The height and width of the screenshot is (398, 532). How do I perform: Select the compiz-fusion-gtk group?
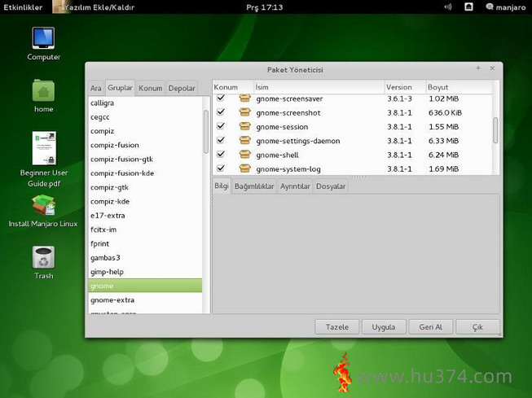[x=145, y=160]
